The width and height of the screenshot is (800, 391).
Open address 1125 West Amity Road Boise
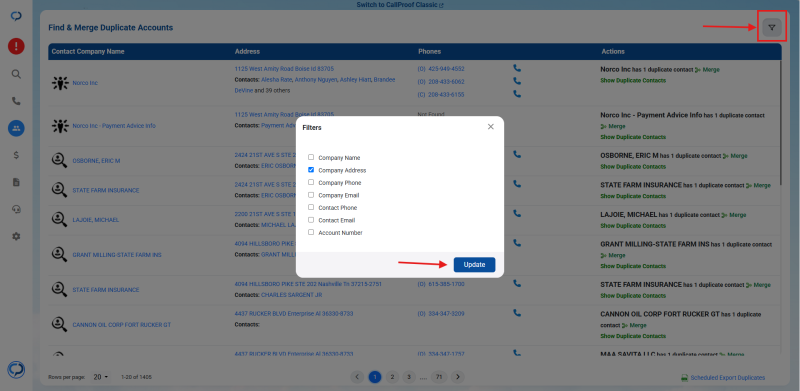(284, 68)
